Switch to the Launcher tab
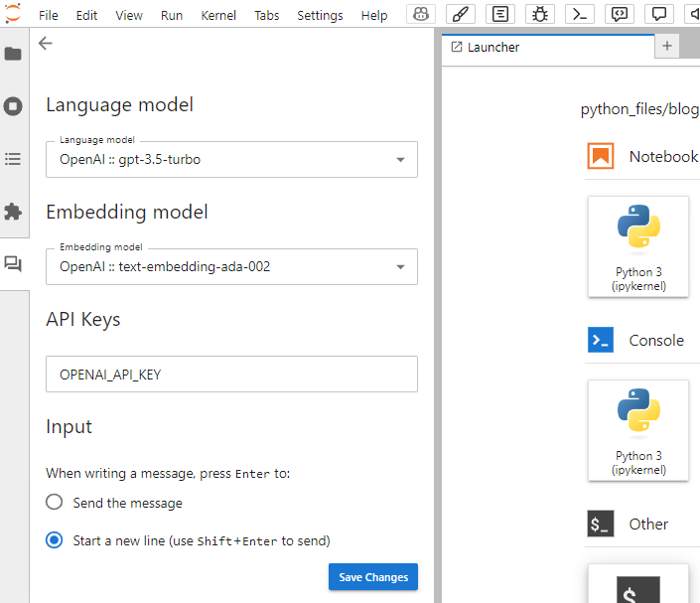700x603 pixels. (x=494, y=47)
